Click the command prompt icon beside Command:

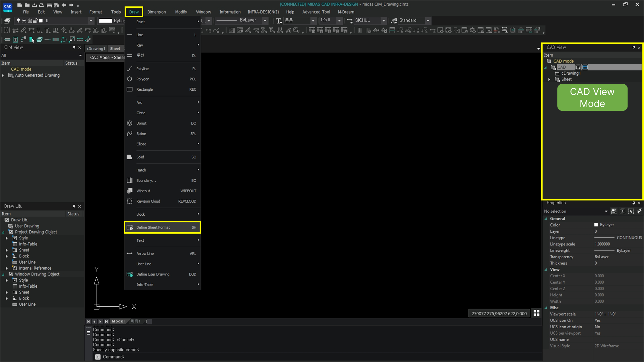pyautogui.click(x=98, y=357)
